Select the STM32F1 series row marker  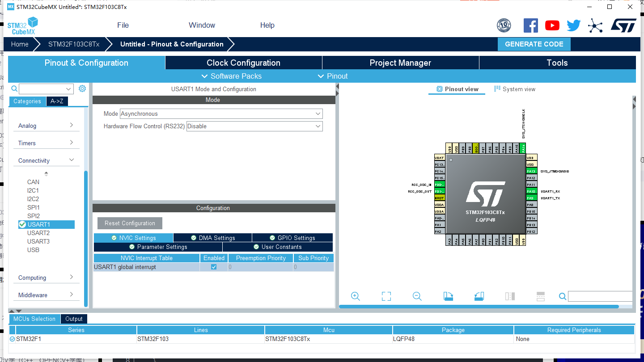point(12,339)
